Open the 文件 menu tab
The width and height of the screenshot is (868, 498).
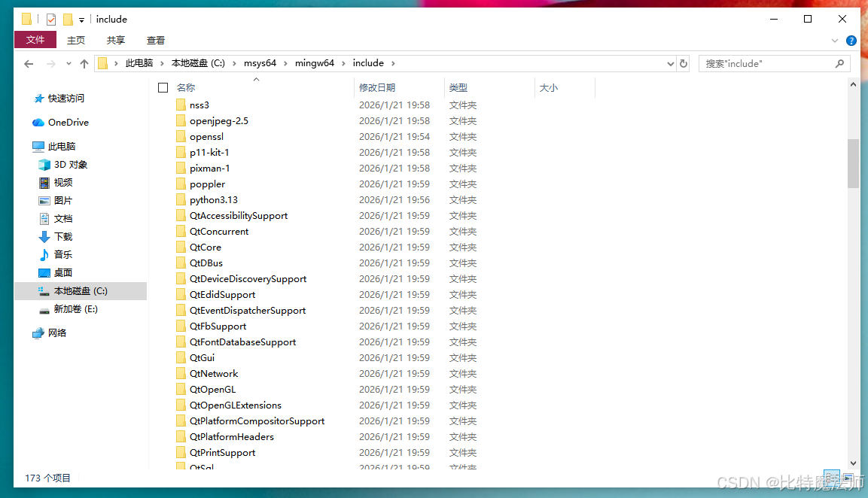pos(35,40)
